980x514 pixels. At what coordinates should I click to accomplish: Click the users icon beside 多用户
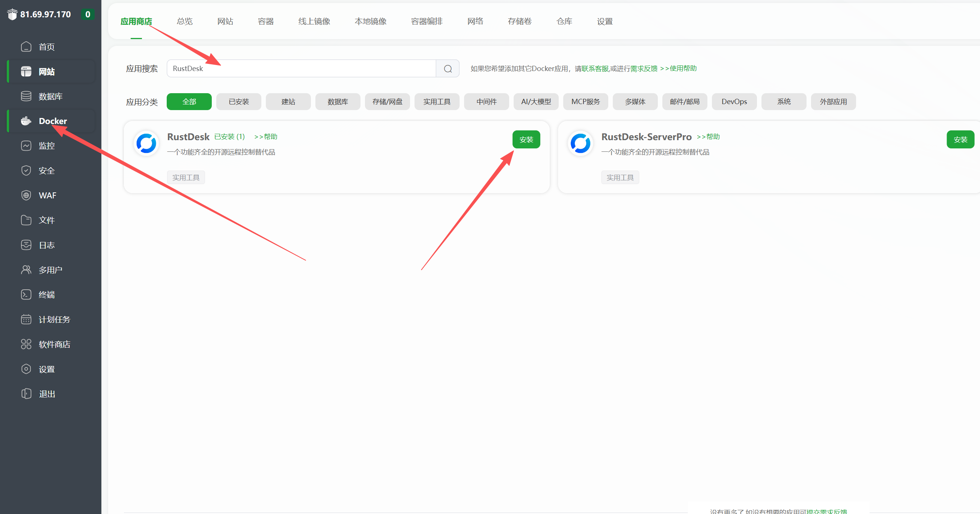tap(26, 269)
